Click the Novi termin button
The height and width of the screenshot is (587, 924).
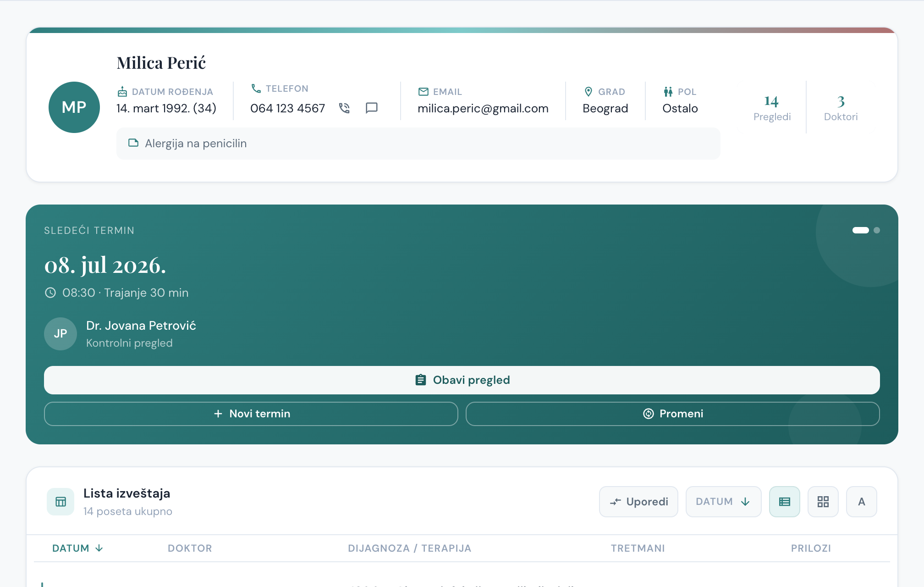pos(251,414)
